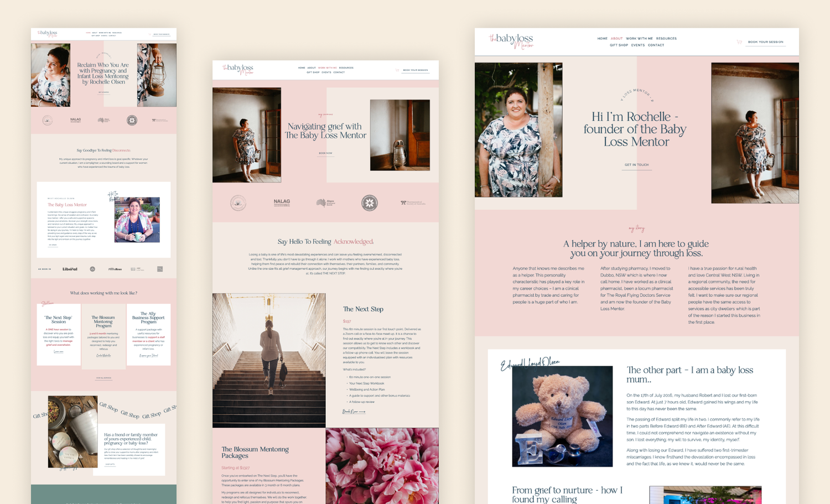Viewport: 830px width, 504px height.
Task: Click the Ahpra Australia-shaped logo
Action: click(x=324, y=202)
